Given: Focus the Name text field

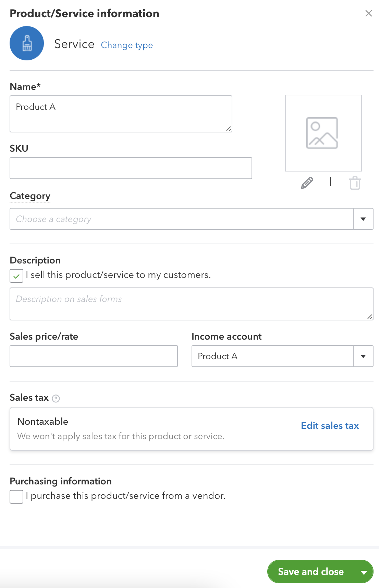Looking at the screenshot, I should 121,114.
